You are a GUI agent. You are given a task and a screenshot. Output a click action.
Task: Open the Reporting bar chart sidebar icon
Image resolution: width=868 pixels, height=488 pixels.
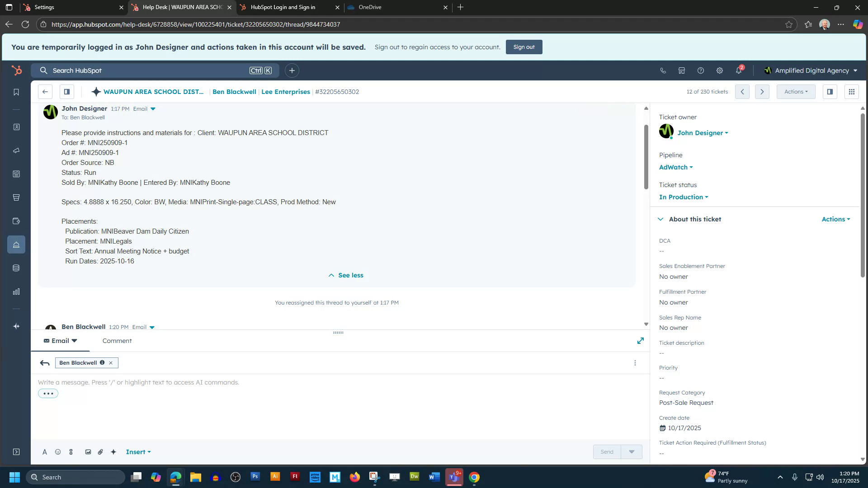click(16, 291)
